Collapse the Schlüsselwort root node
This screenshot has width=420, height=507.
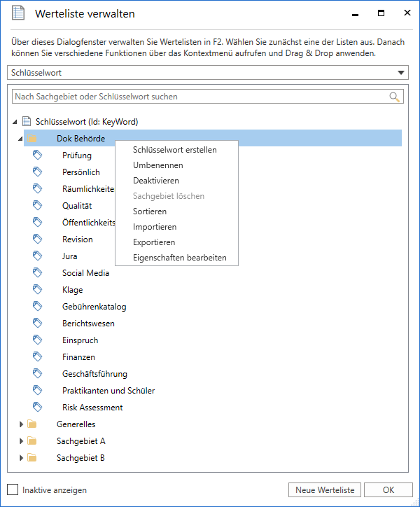(x=15, y=123)
